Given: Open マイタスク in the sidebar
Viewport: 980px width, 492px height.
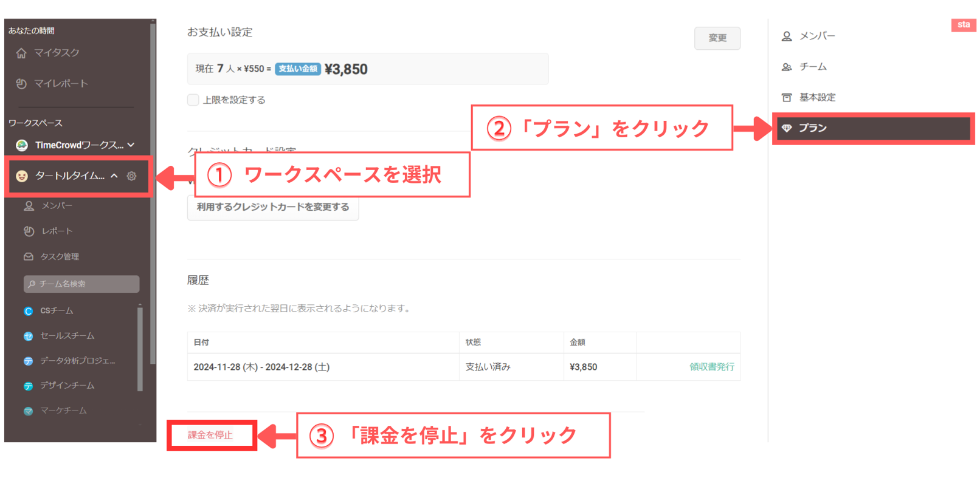Looking at the screenshot, I should click(x=57, y=53).
